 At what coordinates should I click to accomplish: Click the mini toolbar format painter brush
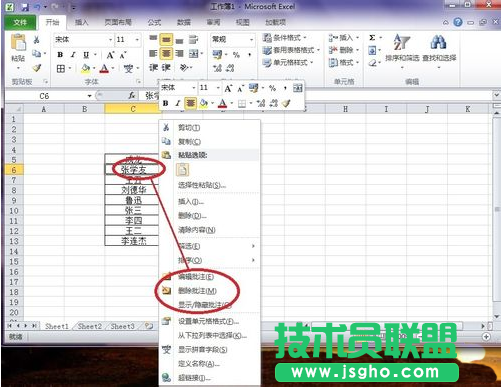[286, 103]
